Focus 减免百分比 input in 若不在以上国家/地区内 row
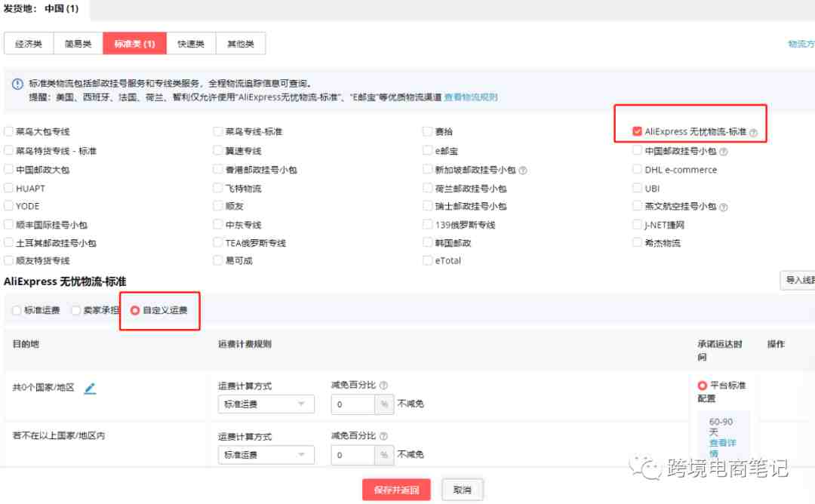 tap(353, 455)
